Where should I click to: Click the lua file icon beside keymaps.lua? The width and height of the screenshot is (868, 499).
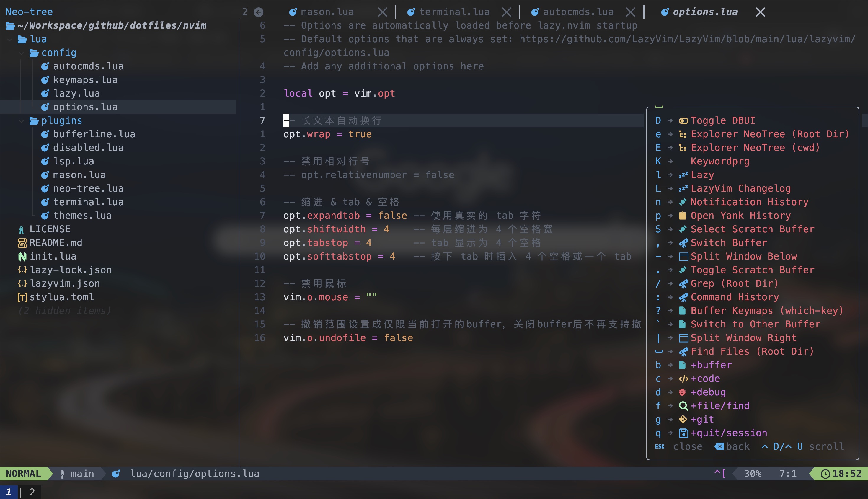[x=45, y=80]
